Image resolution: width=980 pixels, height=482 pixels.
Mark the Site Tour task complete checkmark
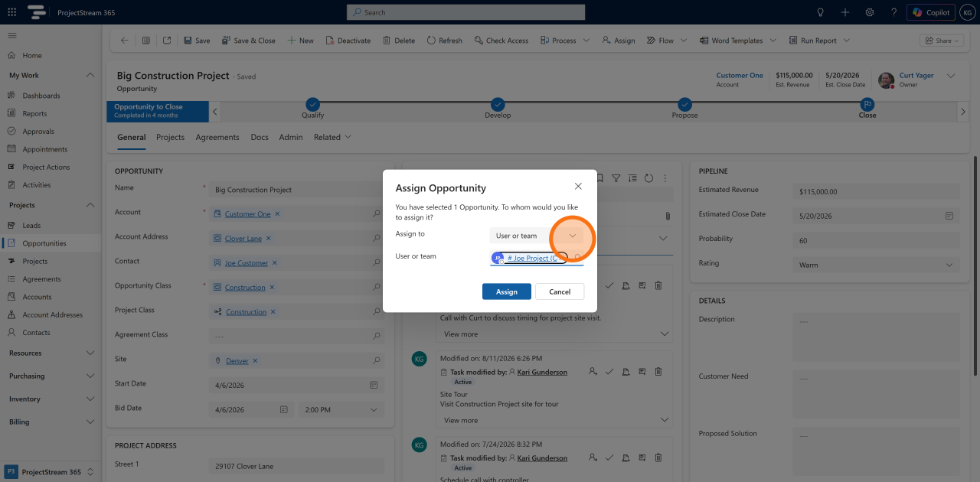pyautogui.click(x=609, y=372)
